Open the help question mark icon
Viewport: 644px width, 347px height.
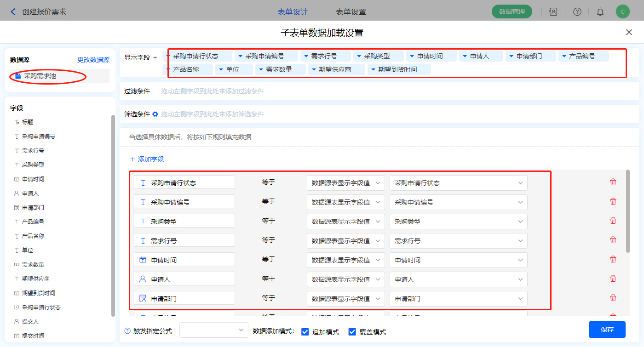coord(577,12)
